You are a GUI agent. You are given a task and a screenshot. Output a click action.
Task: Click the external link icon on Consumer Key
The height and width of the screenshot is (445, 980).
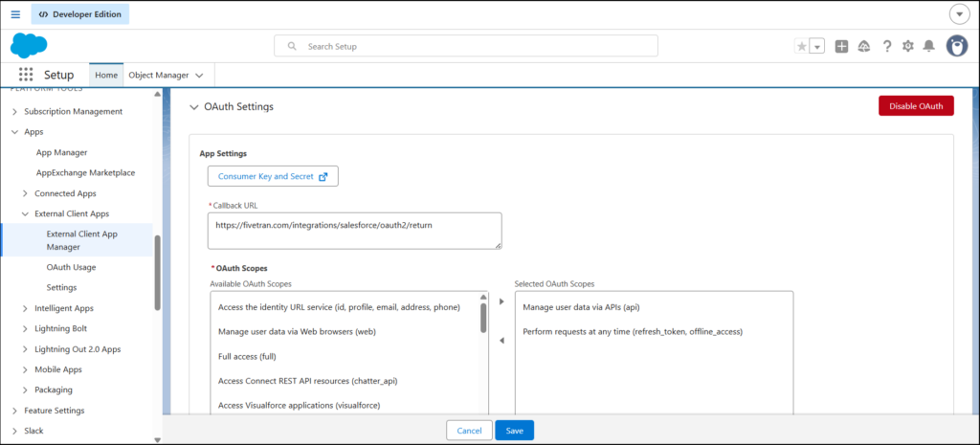[x=323, y=177]
